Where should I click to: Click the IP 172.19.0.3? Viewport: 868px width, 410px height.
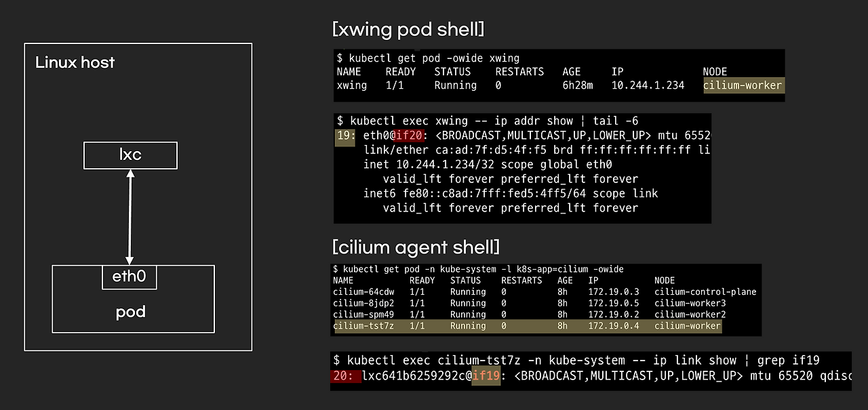[x=614, y=292]
